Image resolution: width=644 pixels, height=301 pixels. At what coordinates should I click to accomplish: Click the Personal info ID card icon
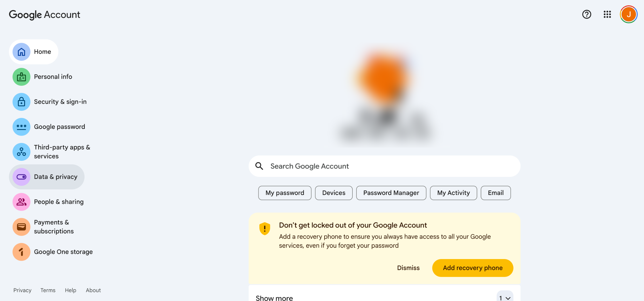[x=21, y=77]
